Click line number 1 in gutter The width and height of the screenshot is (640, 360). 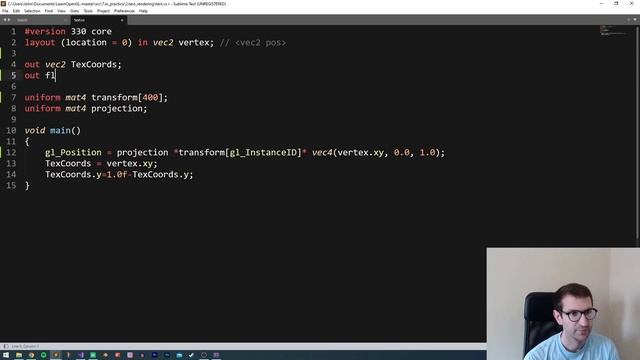13,31
